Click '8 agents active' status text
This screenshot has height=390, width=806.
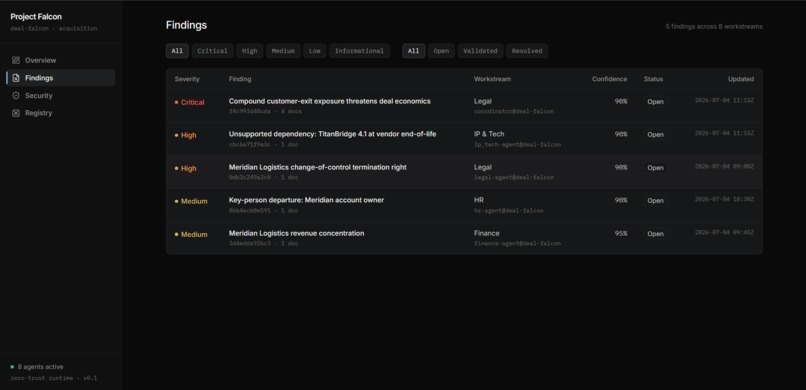click(x=41, y=367)
